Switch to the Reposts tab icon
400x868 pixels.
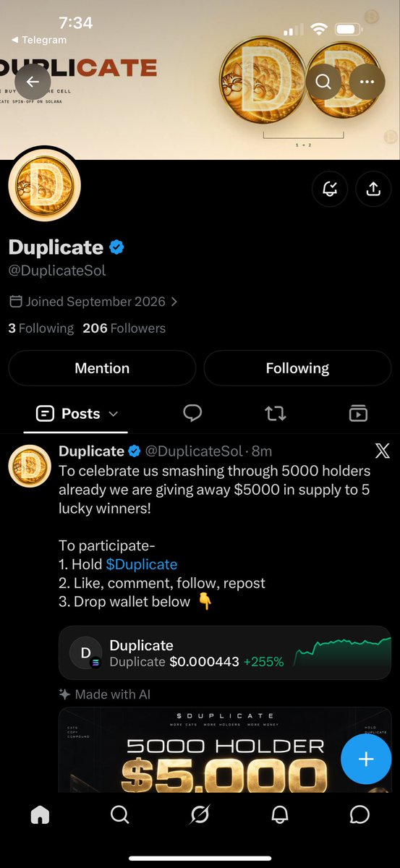click(276, 413)
